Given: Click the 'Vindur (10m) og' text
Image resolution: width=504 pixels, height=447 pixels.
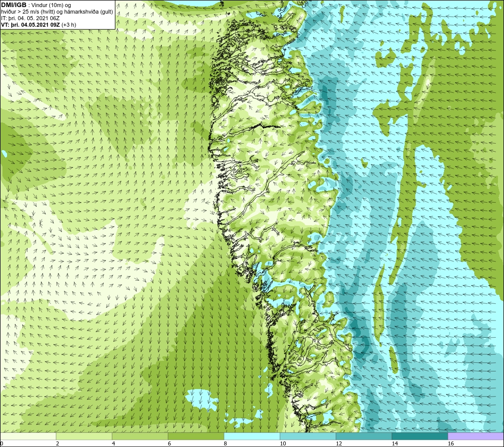Looking at the screenshot, I should (x=52, y=6).
